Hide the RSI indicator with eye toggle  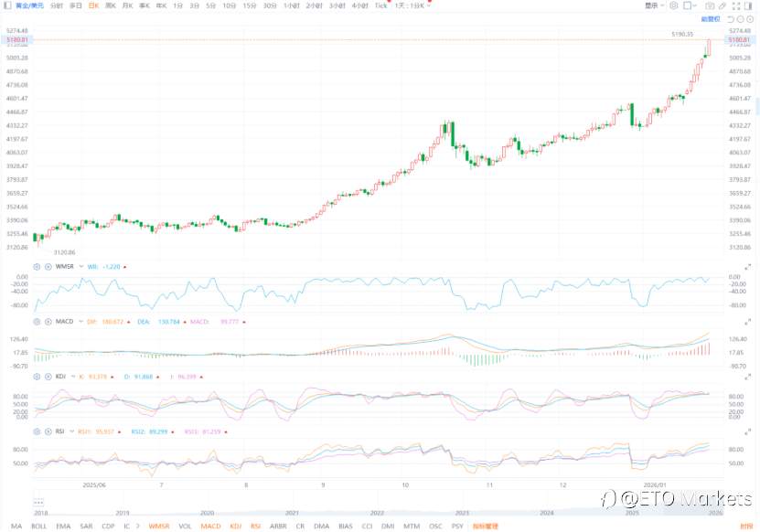click(48, 431)
